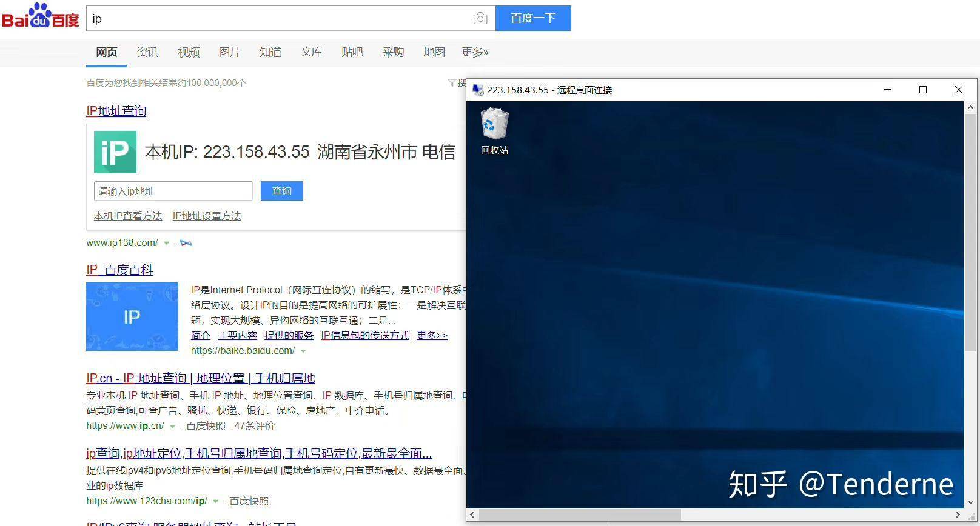Switch to the 文库 tab

(x=311, y=52)
